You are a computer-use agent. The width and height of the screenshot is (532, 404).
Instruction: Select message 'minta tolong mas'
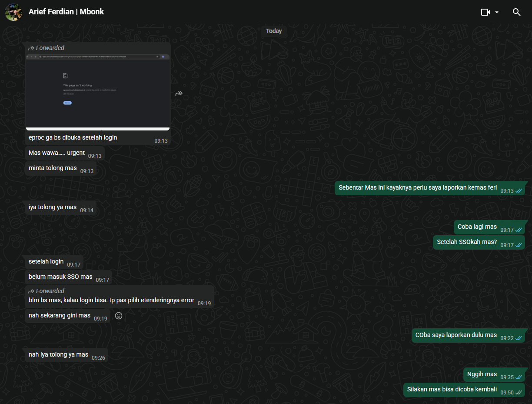click(x=53, y=168)
